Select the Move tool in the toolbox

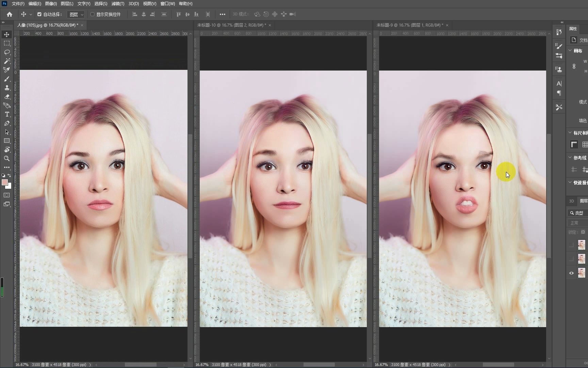click(6, 34)
